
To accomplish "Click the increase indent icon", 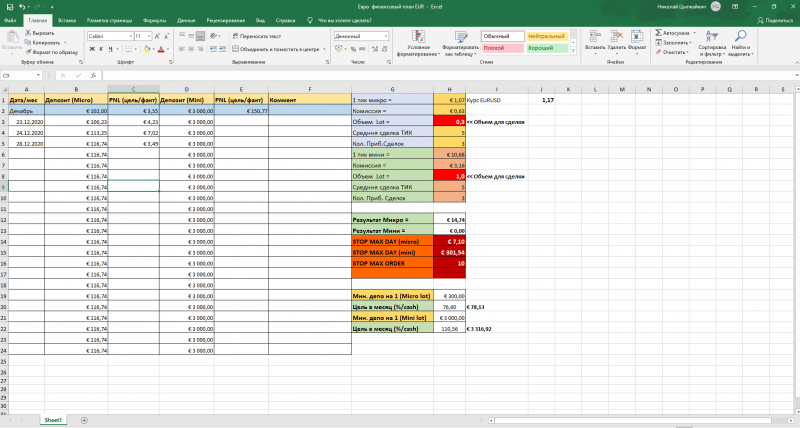I will click(223, 49).
